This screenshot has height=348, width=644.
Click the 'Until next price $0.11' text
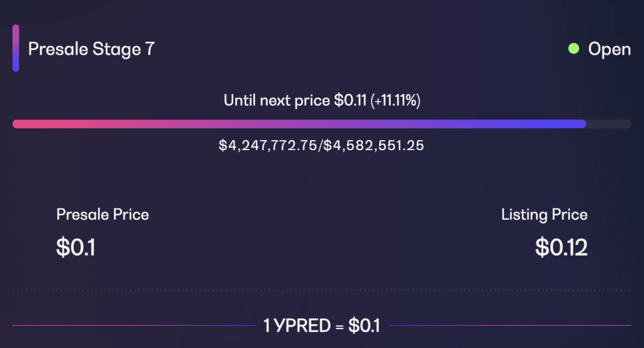point(295,101)
